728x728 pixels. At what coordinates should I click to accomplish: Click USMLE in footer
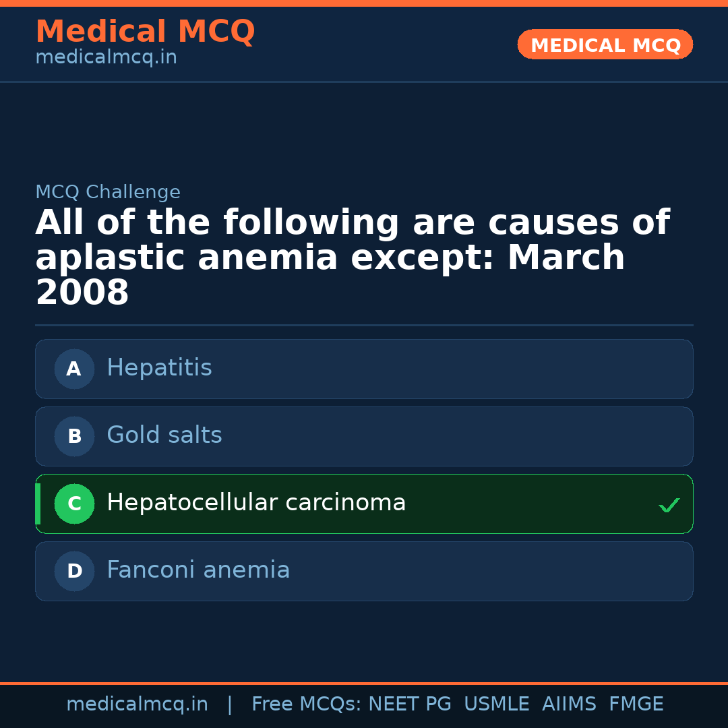[496, 704]
